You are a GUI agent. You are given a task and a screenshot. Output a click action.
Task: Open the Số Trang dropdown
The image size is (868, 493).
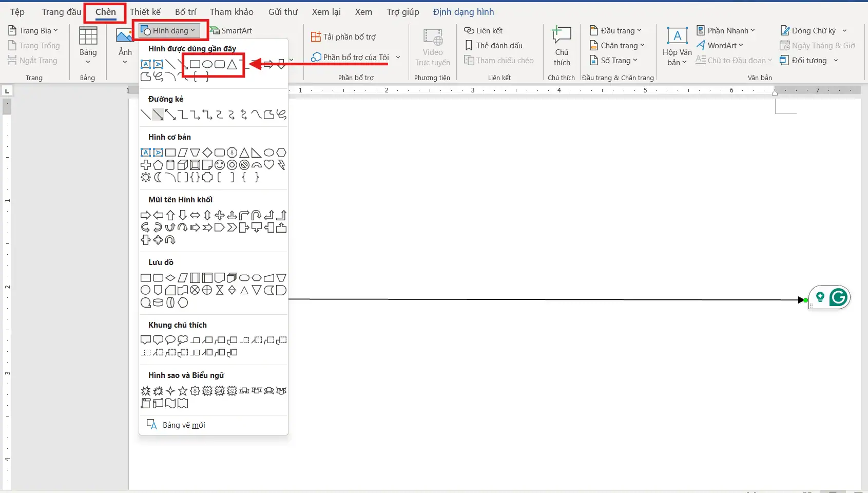point(614,60)
